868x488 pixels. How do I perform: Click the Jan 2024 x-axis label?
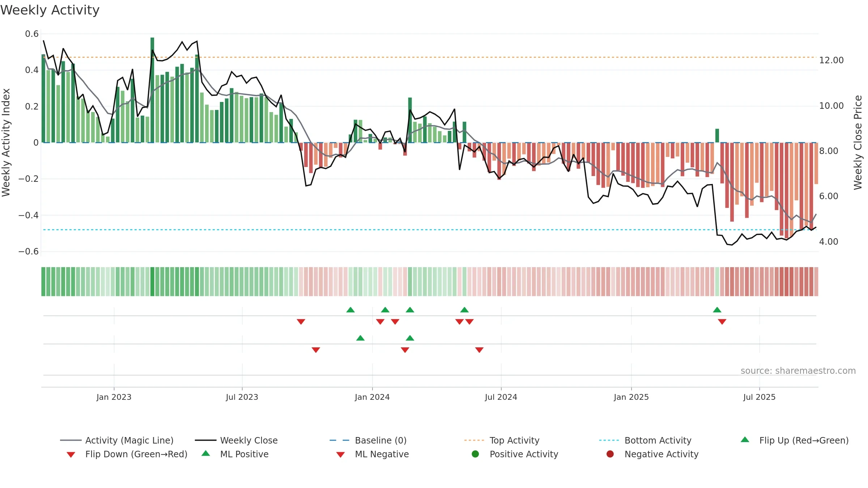(372, 397)
